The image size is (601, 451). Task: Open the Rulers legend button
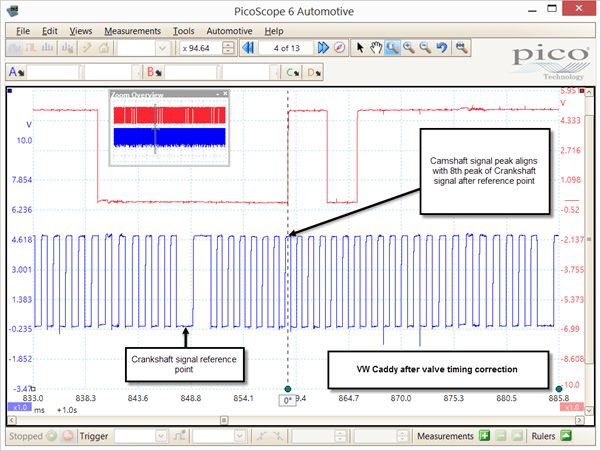pyautogui.click(x=566, y=436)
